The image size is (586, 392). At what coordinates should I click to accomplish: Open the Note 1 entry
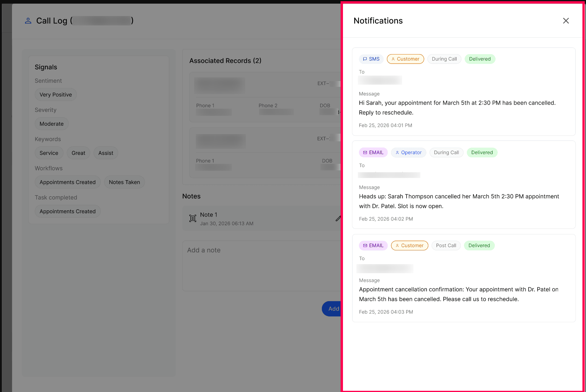(x=262, y=218)
